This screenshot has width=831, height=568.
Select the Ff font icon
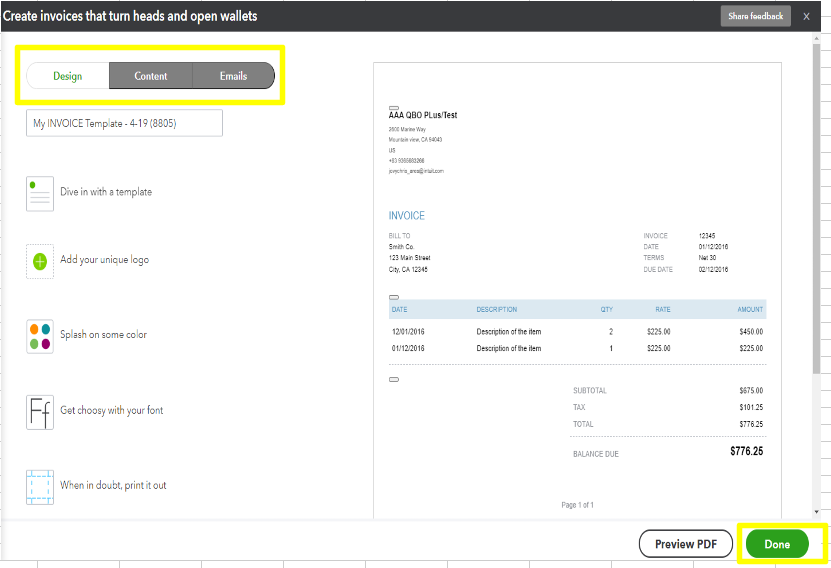(40, 411)
